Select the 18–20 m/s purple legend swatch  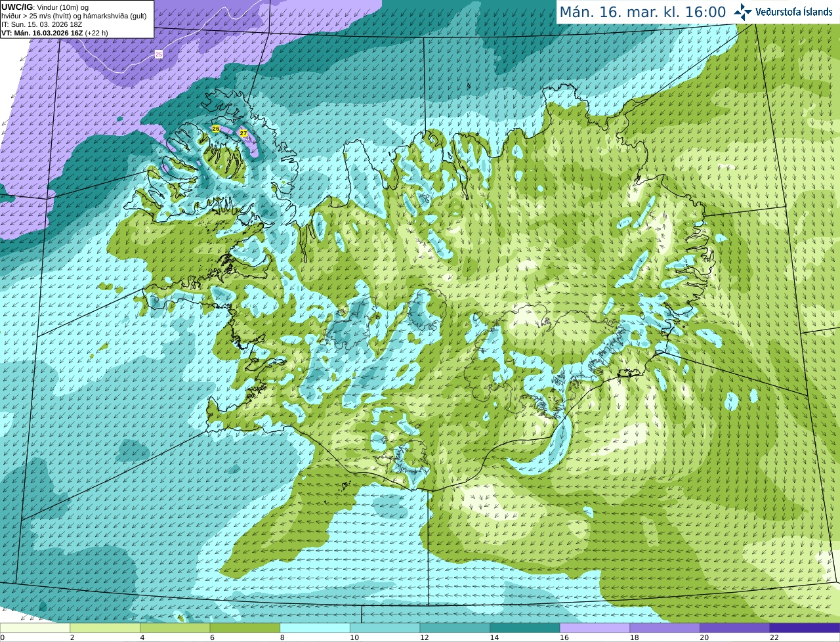pos(665,628)
